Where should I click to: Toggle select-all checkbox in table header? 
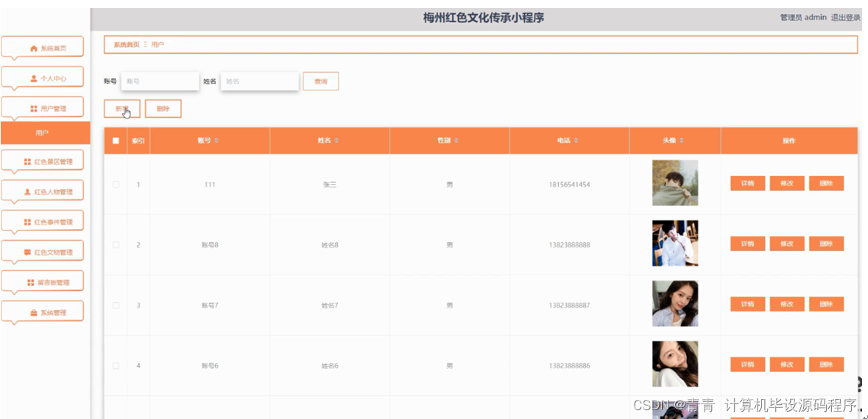pos(116,141)
